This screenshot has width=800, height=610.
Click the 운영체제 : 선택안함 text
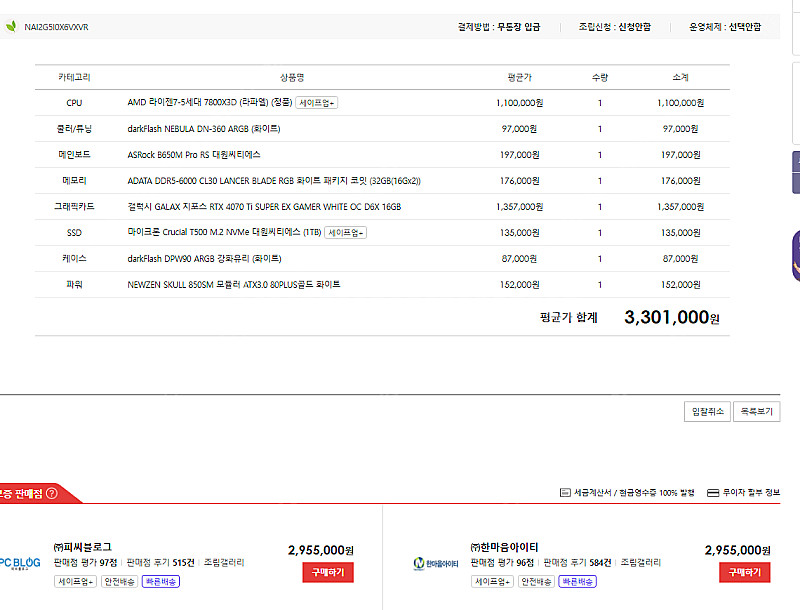coord(725,27)
